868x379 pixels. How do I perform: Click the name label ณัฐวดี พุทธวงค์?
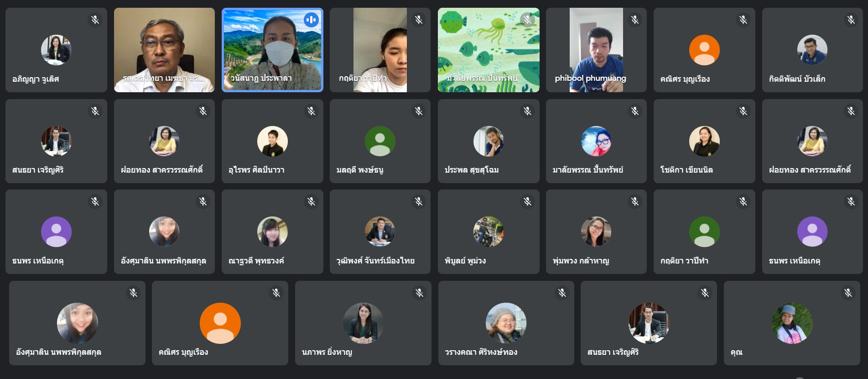[x=256, y=261]
